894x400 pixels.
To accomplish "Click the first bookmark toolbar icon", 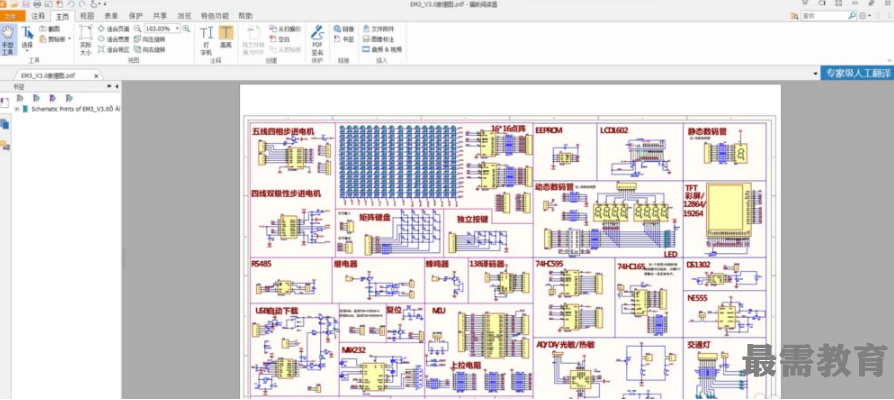I will (20, 98).
